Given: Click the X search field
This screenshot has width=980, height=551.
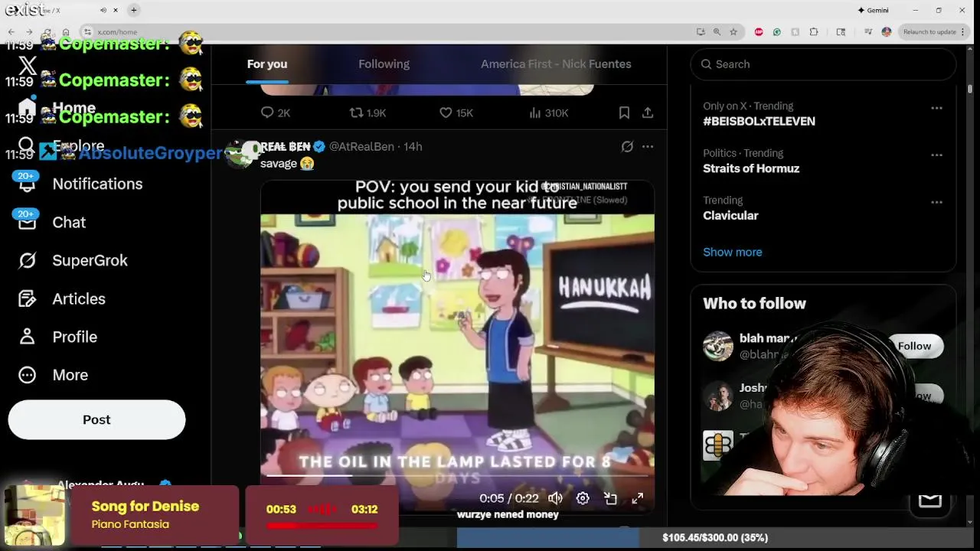Looking at the screenshot, I should (x=823, y=64).
